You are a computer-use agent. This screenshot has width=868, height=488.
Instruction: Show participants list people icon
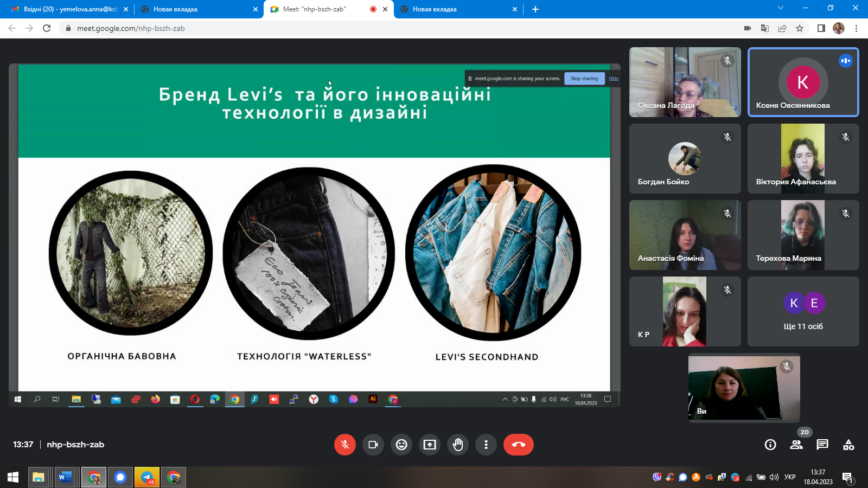pyautogui.click(x=796, y=445)
